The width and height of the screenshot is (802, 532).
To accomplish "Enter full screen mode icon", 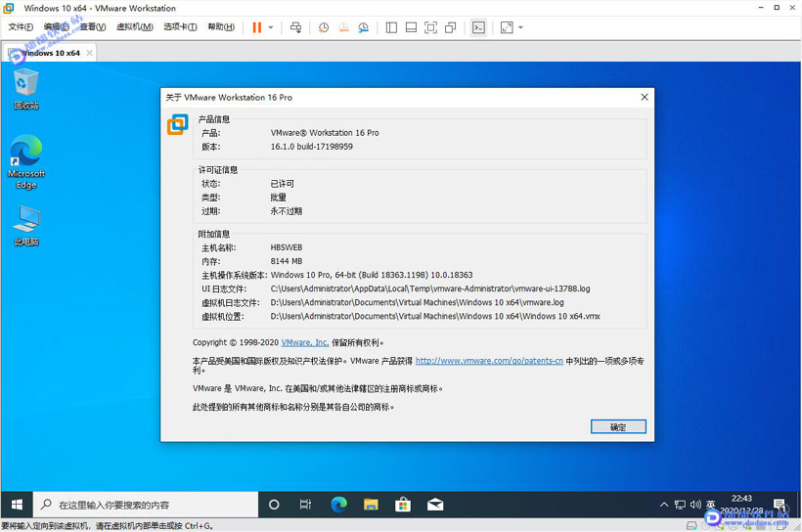I will [x=430, y=27].
